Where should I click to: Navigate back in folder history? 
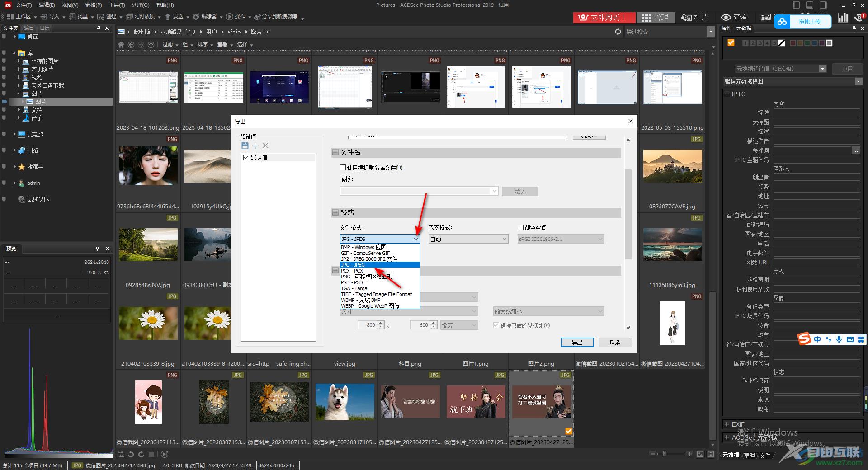(131, 44)
